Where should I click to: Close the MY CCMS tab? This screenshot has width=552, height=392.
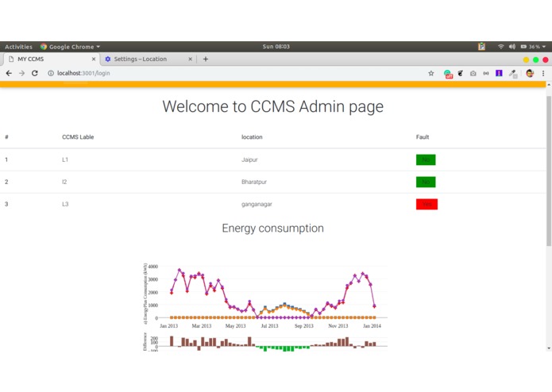tap(94, 59)
